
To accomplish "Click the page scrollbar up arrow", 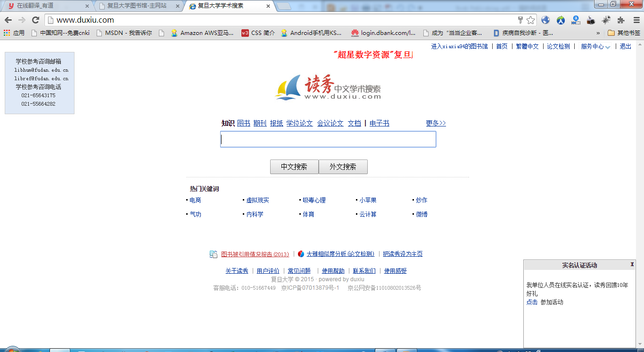I will 640,43.
